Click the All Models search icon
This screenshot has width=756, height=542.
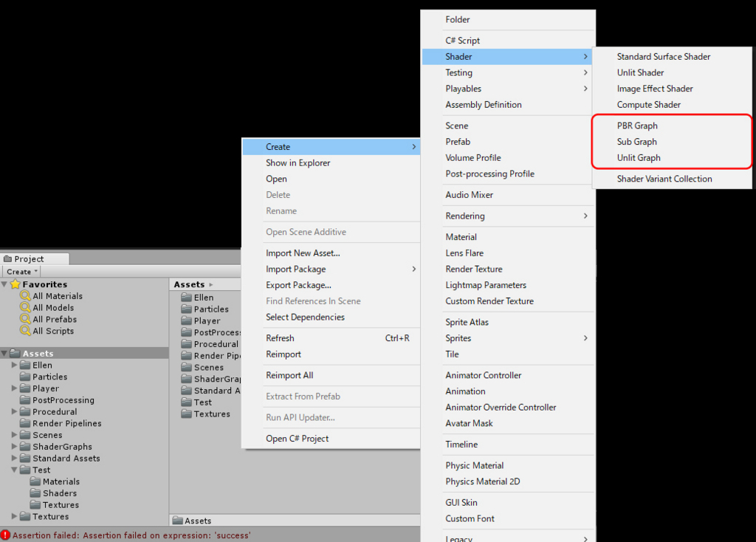(25, 307)
